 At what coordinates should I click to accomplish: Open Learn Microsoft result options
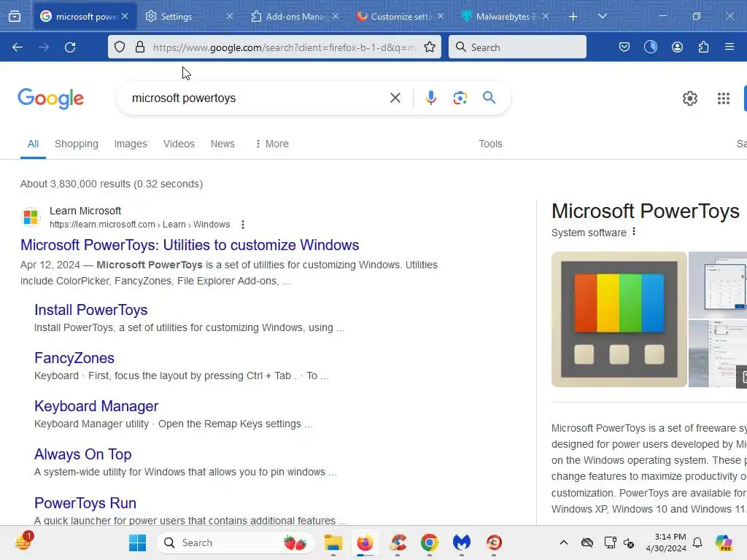[x=243, y=225]
